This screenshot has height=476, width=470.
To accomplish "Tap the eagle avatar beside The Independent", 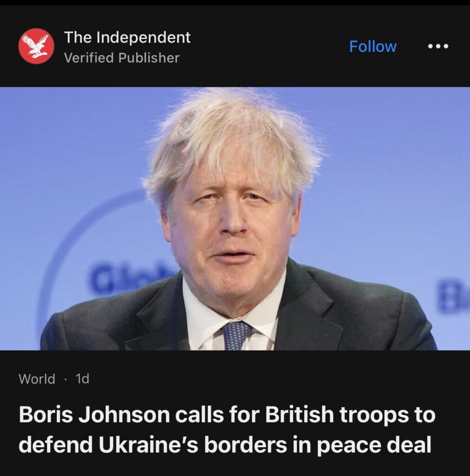I will [36, 46].
